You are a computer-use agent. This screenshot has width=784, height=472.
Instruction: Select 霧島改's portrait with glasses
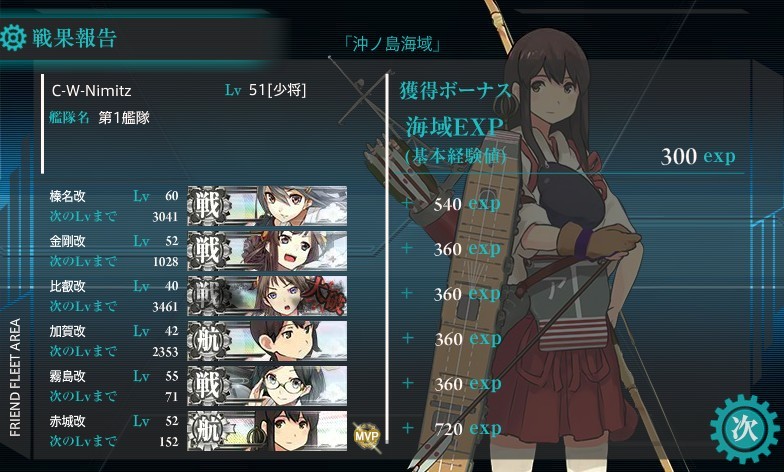267,386
